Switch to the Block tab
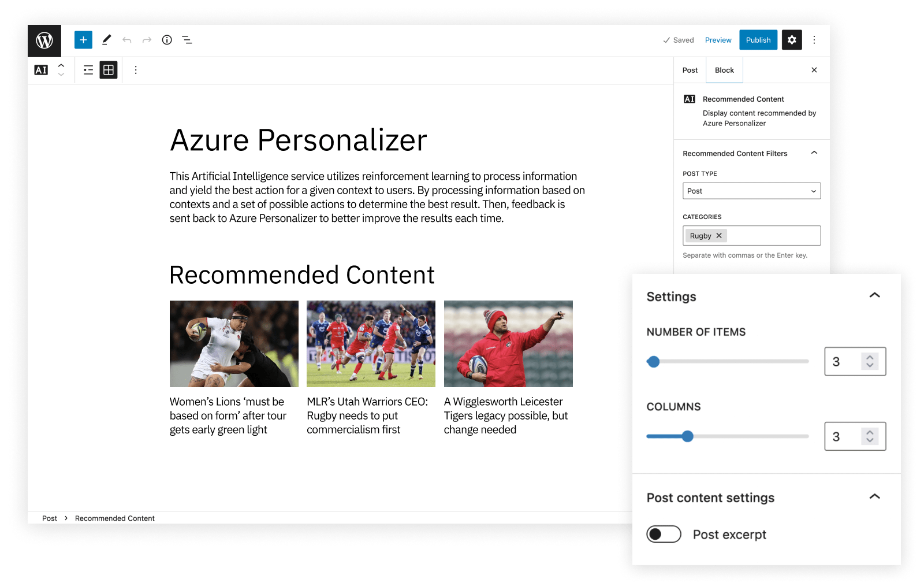Viewport: 924px width, 586px height. (x=724, y=70)
